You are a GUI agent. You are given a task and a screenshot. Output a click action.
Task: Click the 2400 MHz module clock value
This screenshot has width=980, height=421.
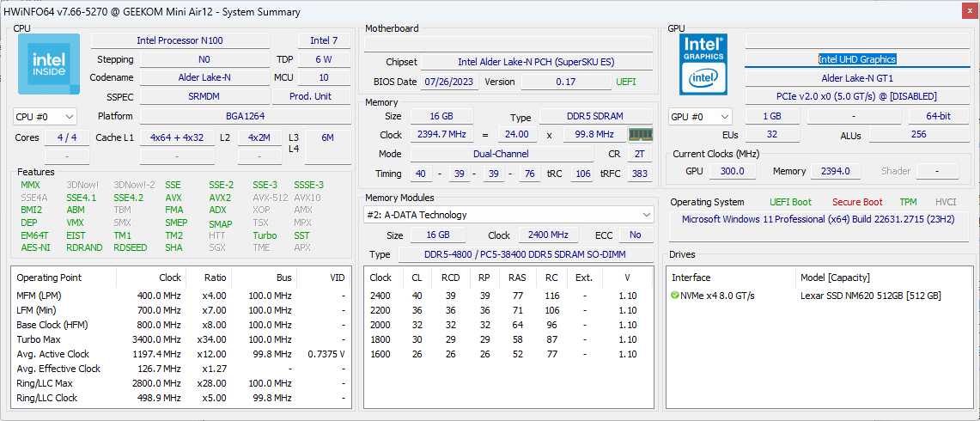548,235
